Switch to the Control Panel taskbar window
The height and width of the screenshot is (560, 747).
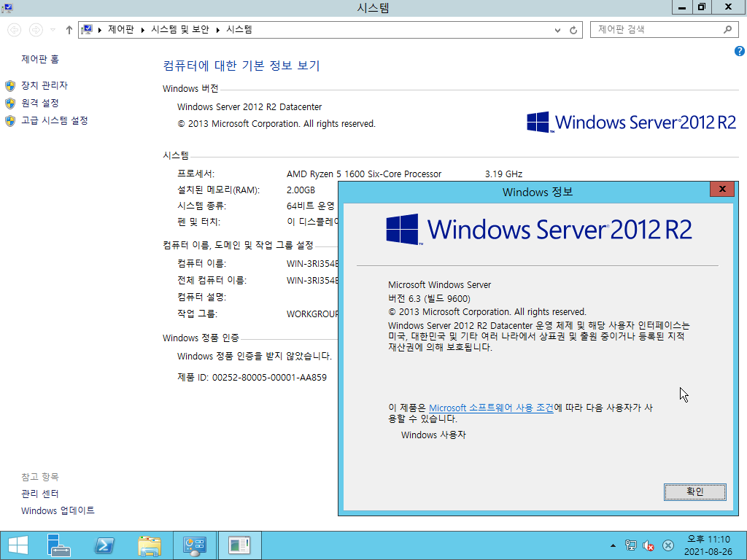click(x=194, y=545)
